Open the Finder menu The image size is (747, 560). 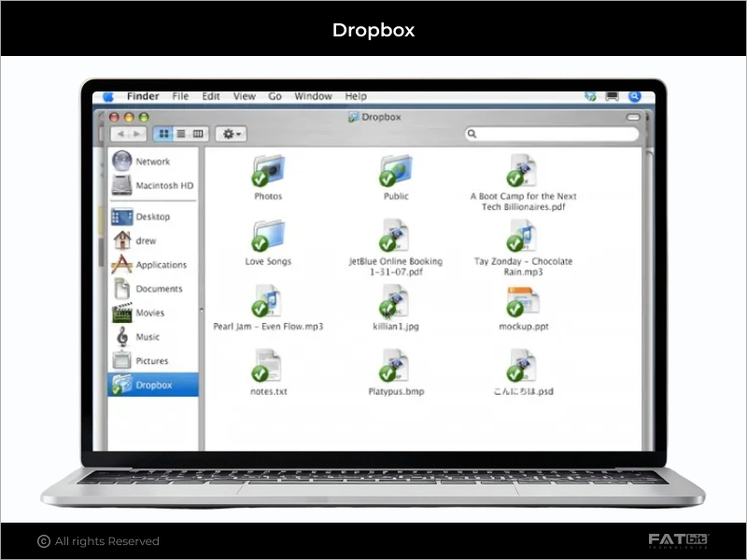[143, 96]
